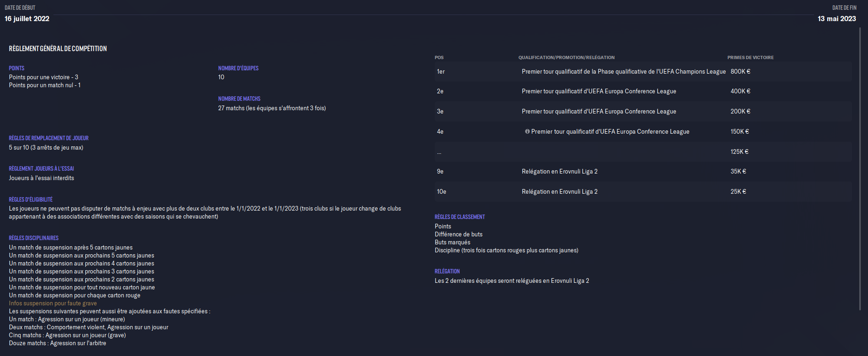Click the 'Relégation' section heading below ranking rules

[x=447, y=272]
